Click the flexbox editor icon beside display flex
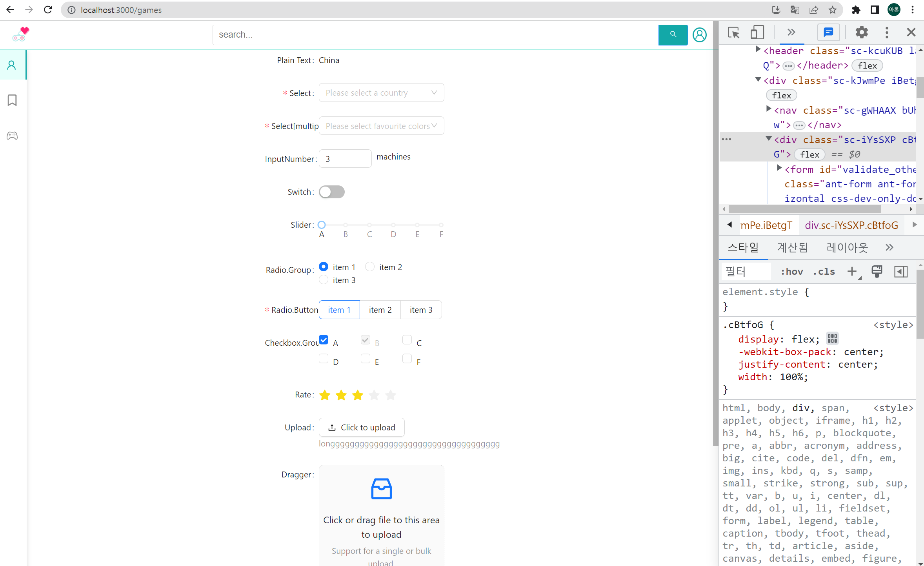This screenshot has width=924, height=566. [832, 338]
